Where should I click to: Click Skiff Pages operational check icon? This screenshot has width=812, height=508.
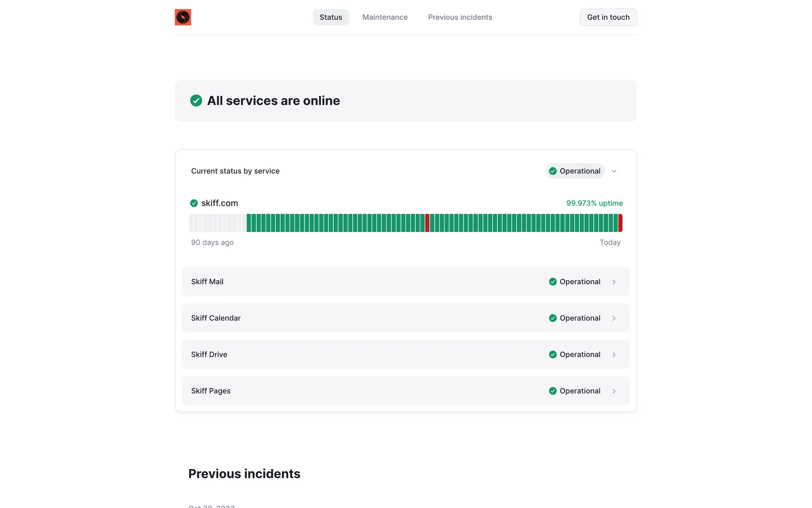click(552, 391)
